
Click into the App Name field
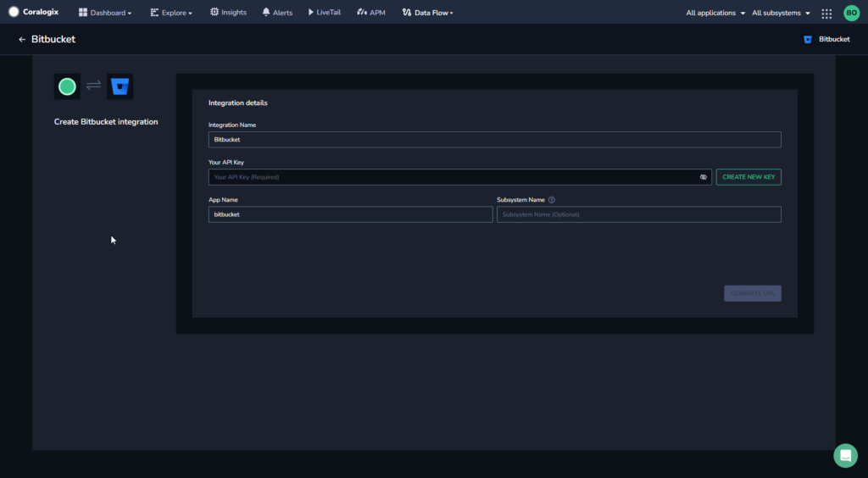(x=350, y=214)
